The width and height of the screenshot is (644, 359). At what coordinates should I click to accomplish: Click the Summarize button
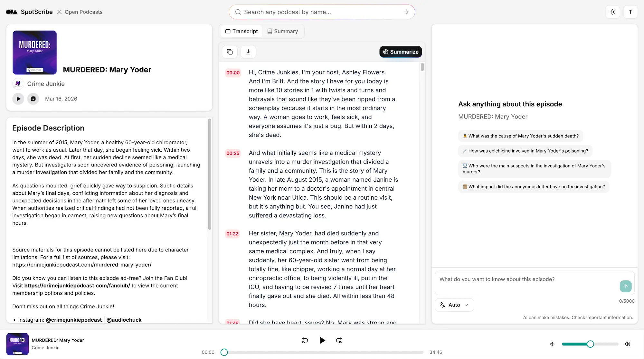click(x=400, y=52)
